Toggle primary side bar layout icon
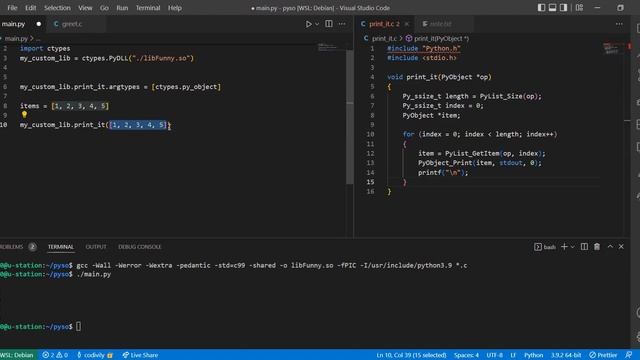Image resolution: width=640 pixels, height=360 pixels. 541,8
